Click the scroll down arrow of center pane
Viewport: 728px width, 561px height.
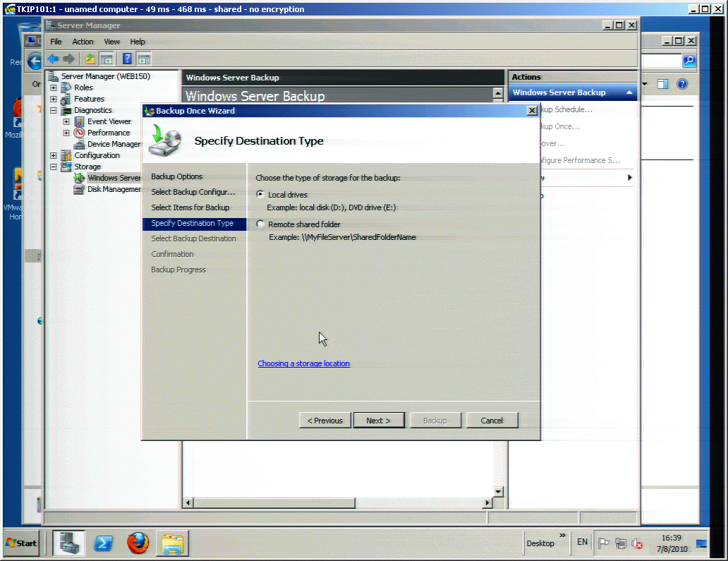(x=498, y=491)
